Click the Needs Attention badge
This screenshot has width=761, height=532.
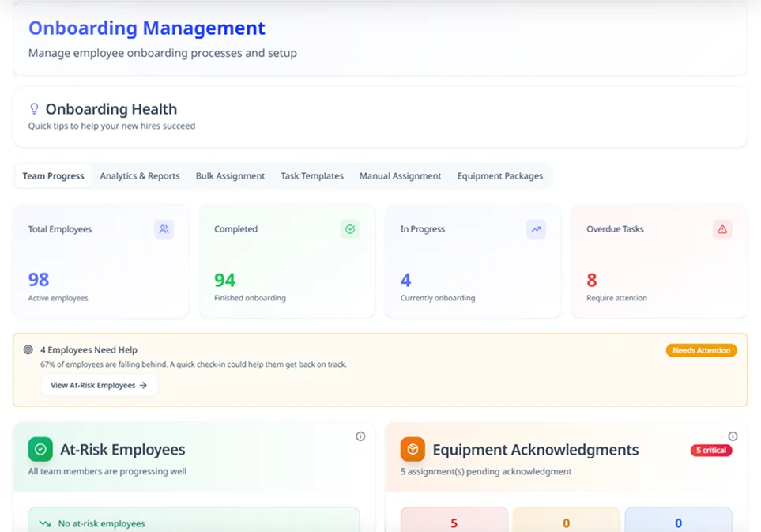(x=701, y=350)
